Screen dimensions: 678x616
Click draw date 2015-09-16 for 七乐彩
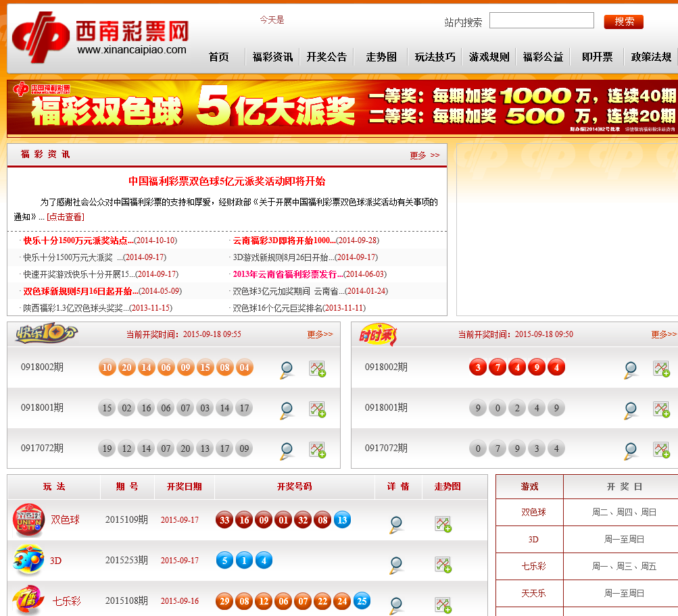tap(179, 601)
